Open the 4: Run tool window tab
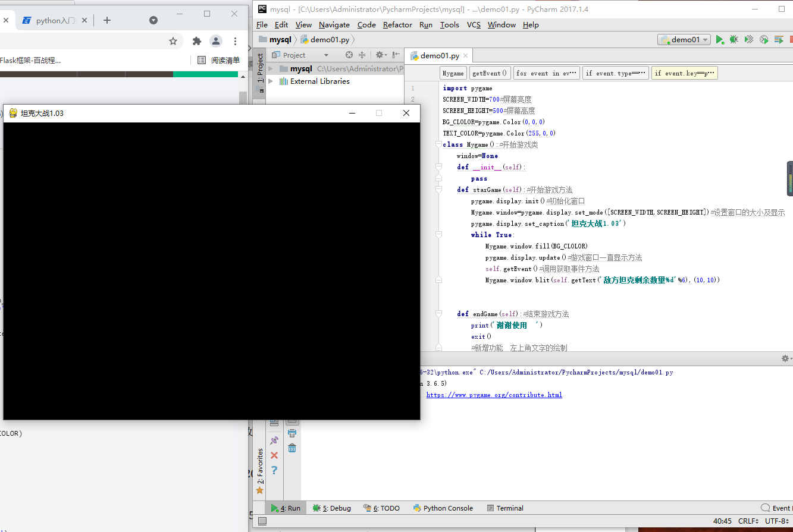The height and width of the screenshot is (532, 793). [286, 508]
